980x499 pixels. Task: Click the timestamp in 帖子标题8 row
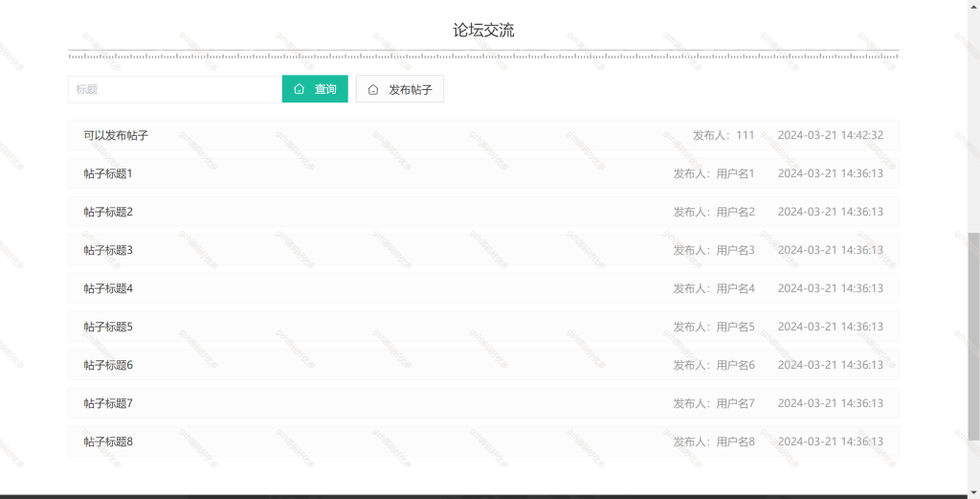click(831, 442)
